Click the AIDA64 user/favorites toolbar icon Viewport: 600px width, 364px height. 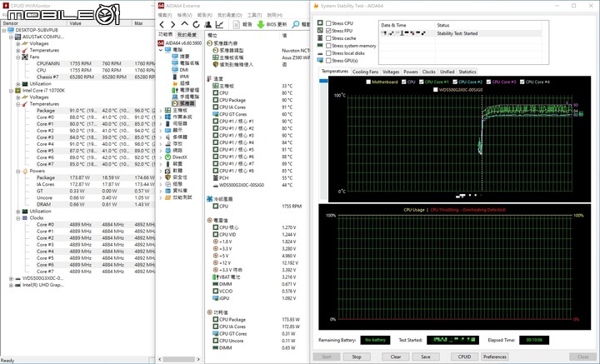pos(207,24)
